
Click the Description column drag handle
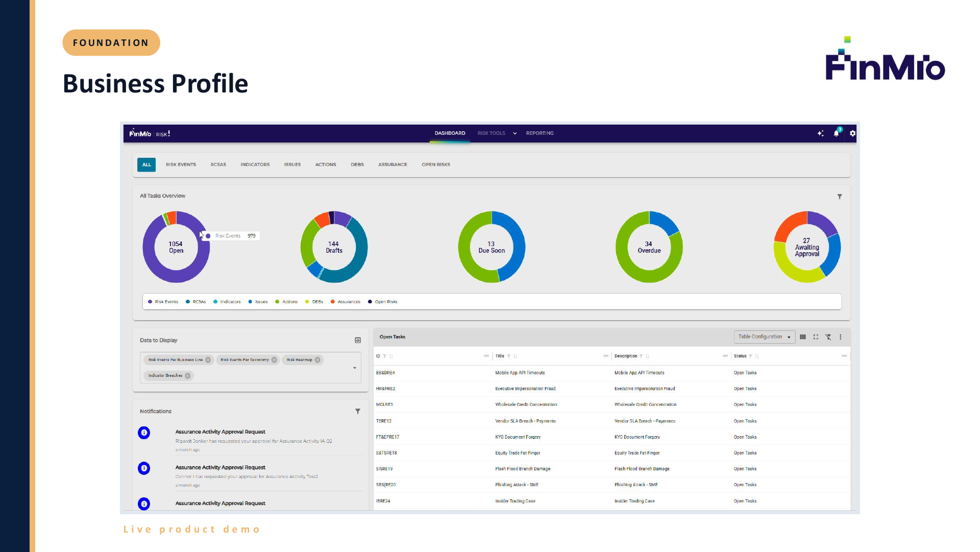[x=725, y=356]
